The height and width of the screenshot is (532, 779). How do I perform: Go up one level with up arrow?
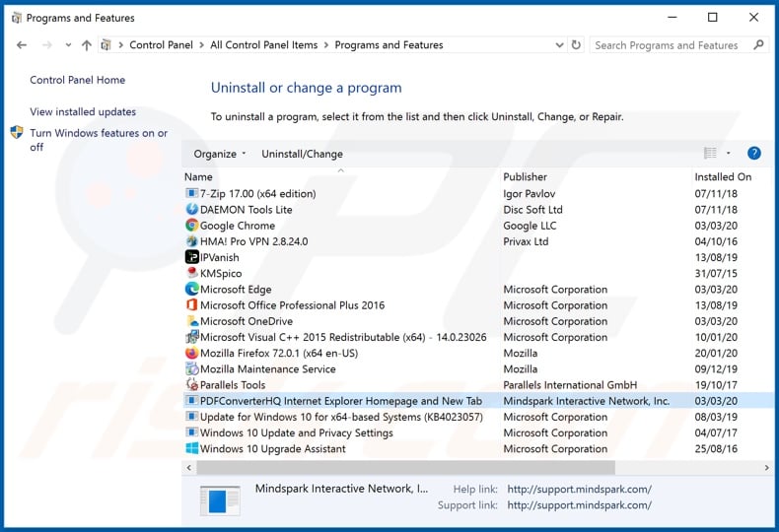click(x=87, y=45)
